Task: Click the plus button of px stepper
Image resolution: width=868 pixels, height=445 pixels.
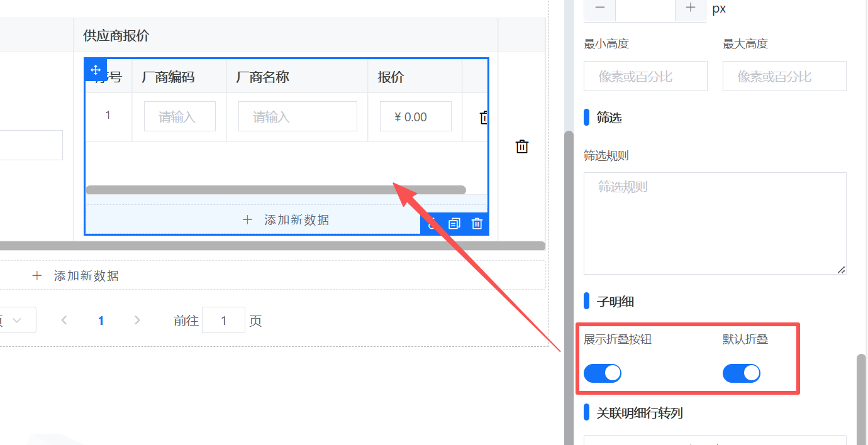Action: click(x=691, y=8)
